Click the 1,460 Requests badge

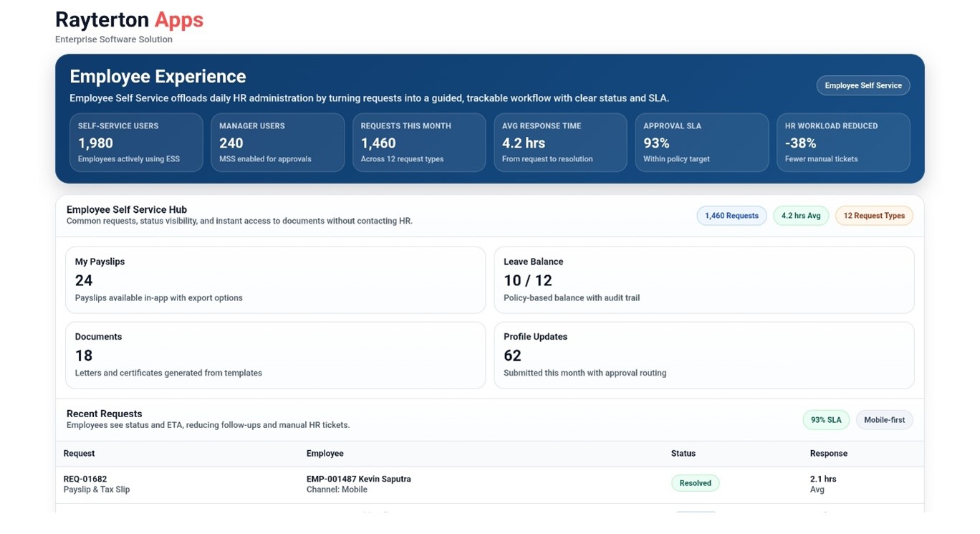click(731, 216)
